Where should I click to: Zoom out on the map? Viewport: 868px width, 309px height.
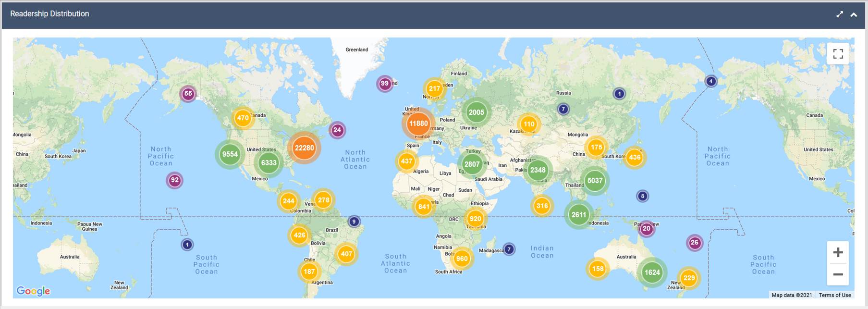pyautogui.click(x=838, y=274)
